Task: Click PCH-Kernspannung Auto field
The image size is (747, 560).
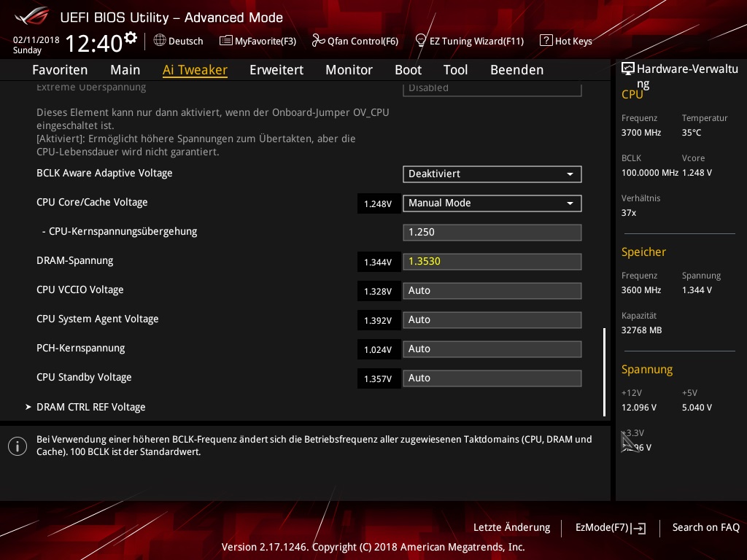Action: 492,349
